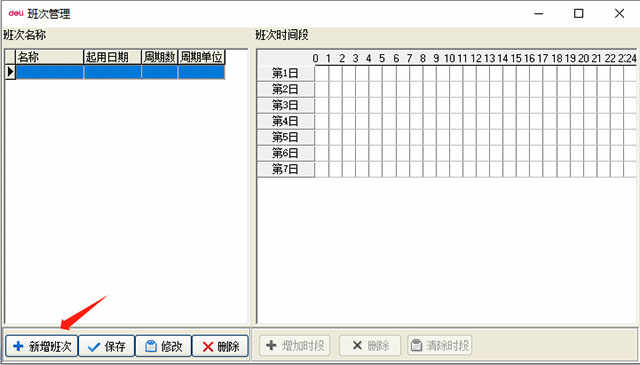
Task: Click hour 24 in timeline header
Action: (631, 58)
